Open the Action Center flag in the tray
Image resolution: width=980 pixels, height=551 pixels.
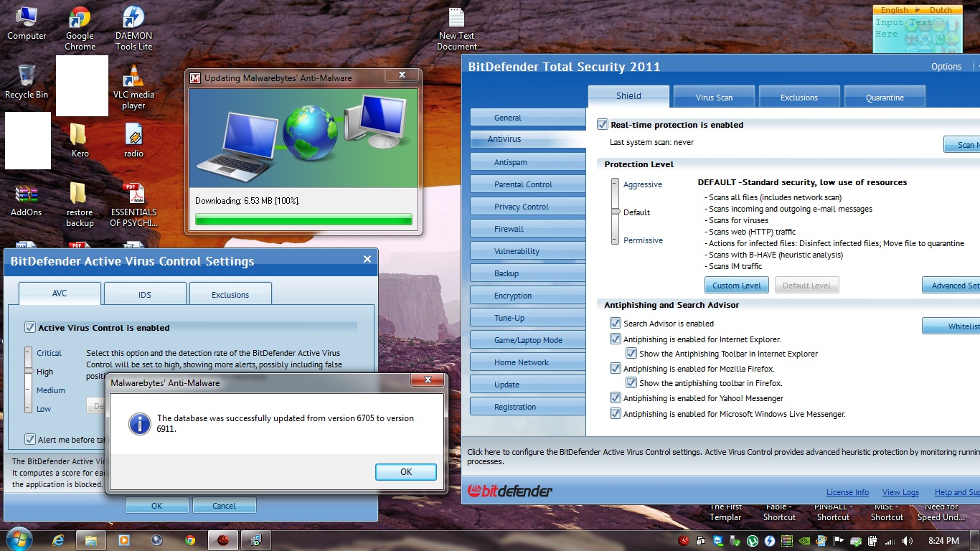click(x=839, y=541)
